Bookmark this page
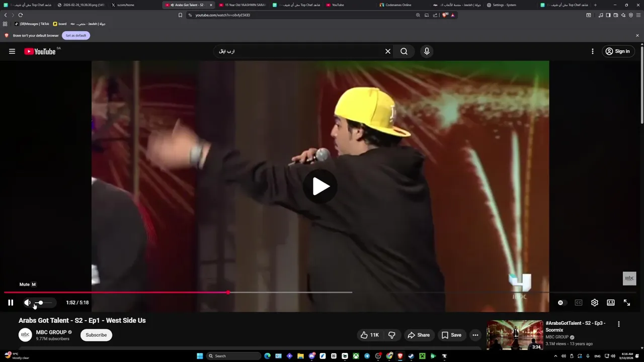Viewport: 644px width, 362px height. coord(180,15)
